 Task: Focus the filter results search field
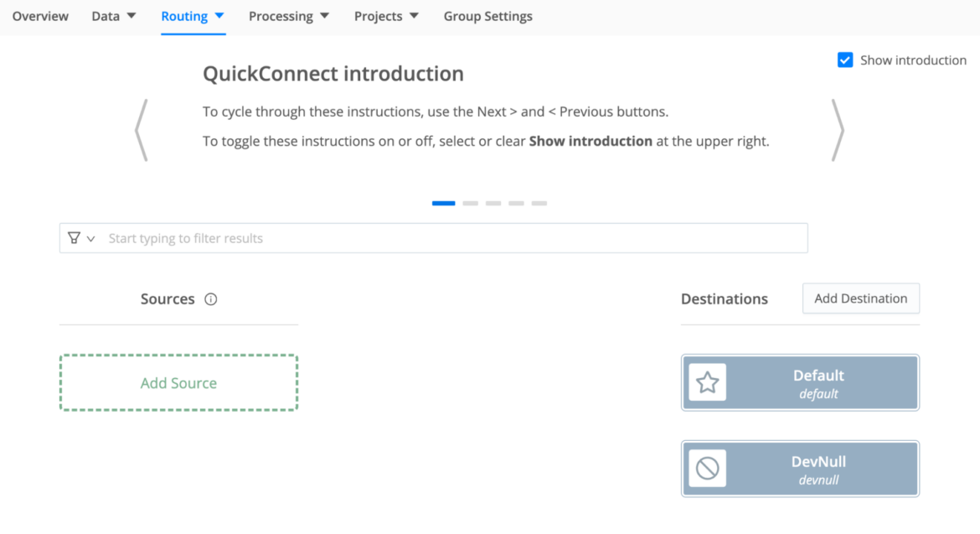[434, 238]
